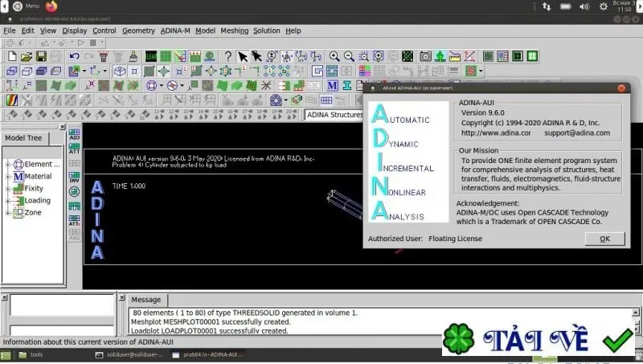
Task: Switch to the Message tab
Action: (x=146, y=300)
